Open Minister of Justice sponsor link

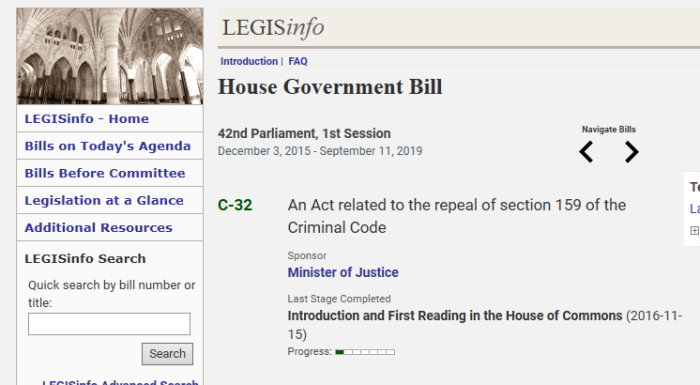(x=343, y=272)
